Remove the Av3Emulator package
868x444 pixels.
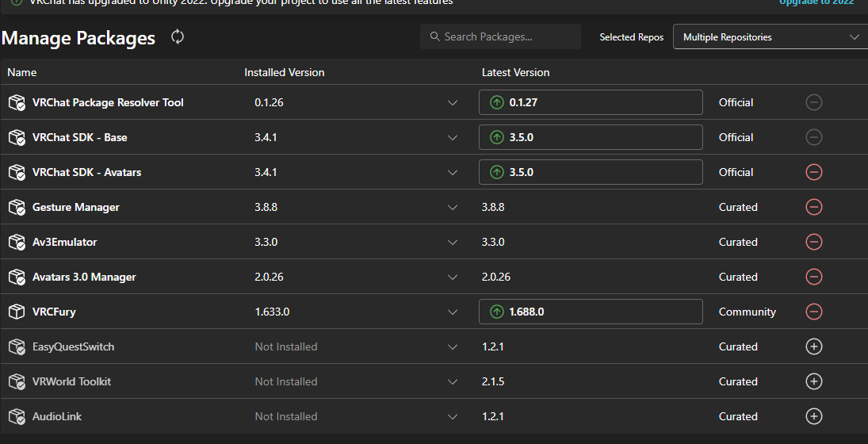pyautogui.click(x=813, y=242)
